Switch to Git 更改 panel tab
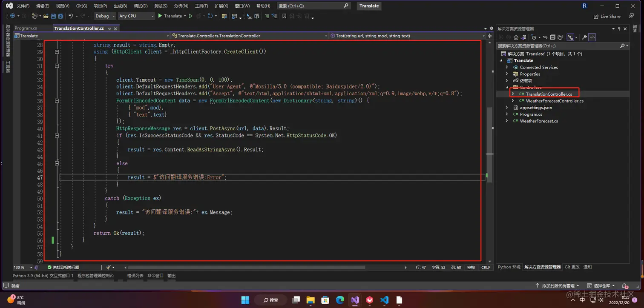The image size is (644, 308). pyautogui.click(x=572, y=267)
